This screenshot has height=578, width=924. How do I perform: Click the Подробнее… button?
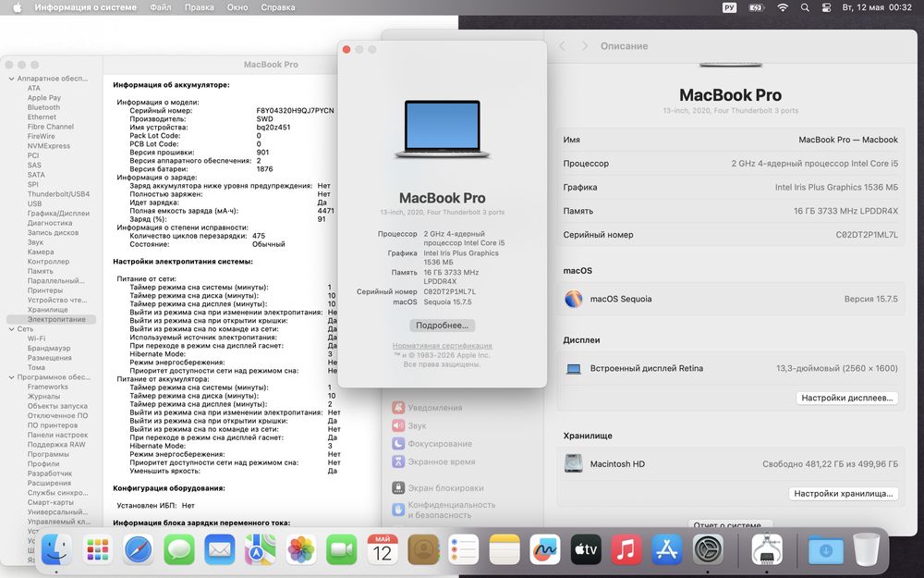point(442,326)
